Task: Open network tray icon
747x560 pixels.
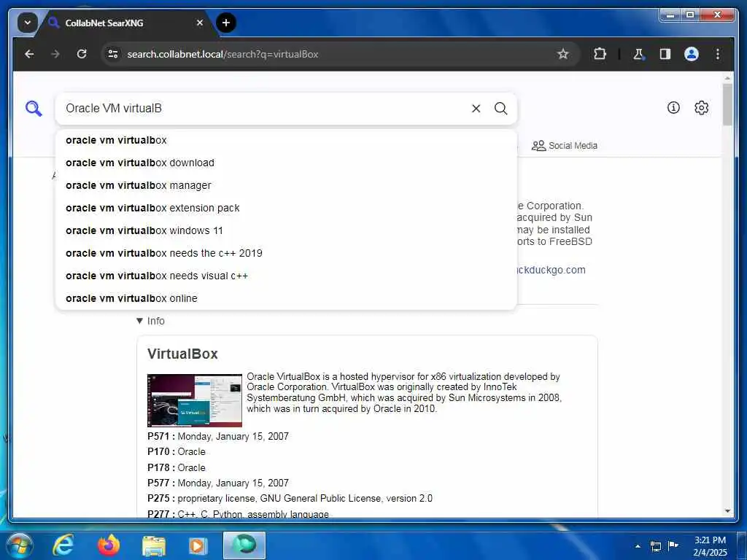Action: click(x=656, y=546)
